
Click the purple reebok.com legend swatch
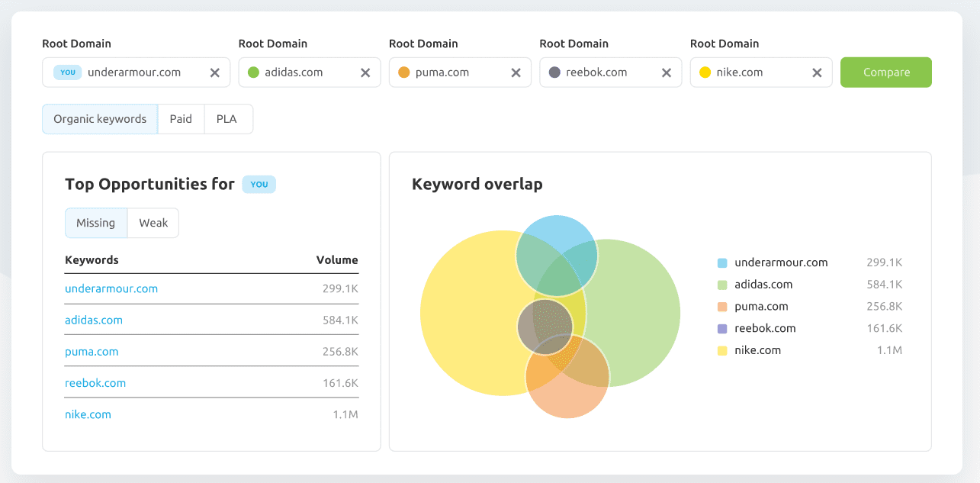click(x=722, y=329)
